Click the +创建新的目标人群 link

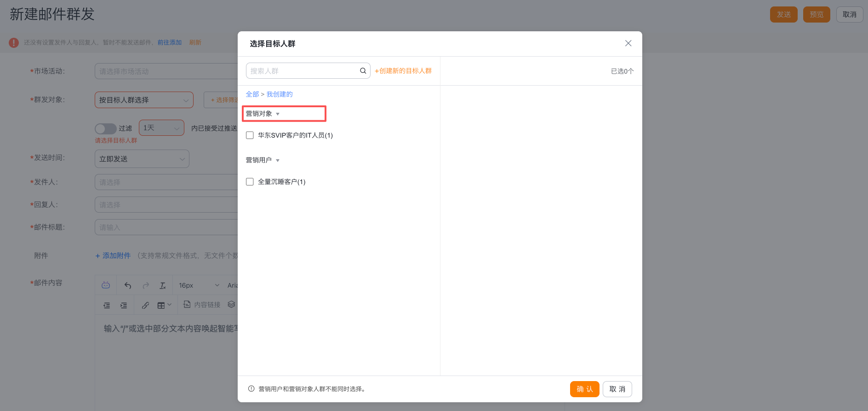point(403,71)
